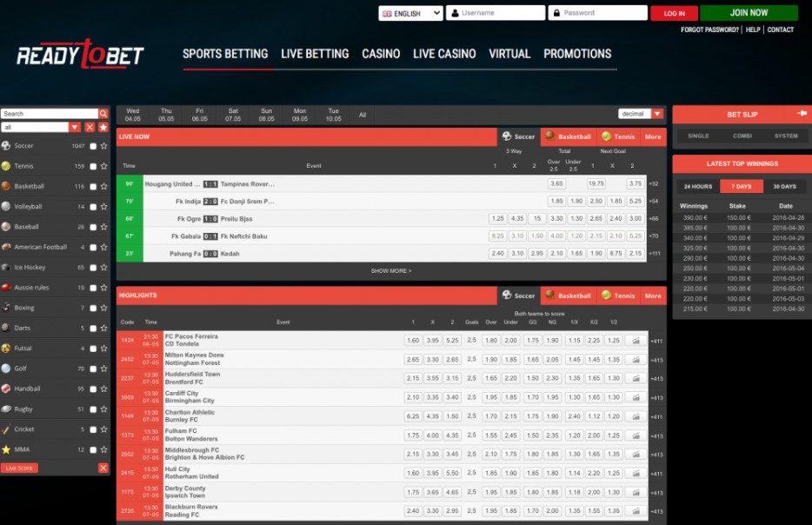The width and height of the screenshot is (812, 525).
Task: Open statistics icon for Hull City match
Action: 636,473
